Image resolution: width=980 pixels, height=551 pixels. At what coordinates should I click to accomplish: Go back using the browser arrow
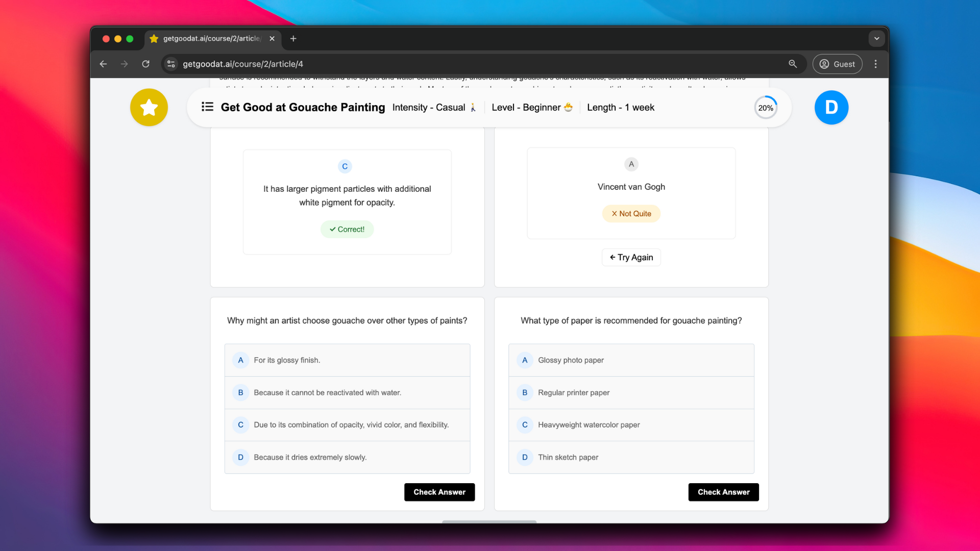(103, 64)
